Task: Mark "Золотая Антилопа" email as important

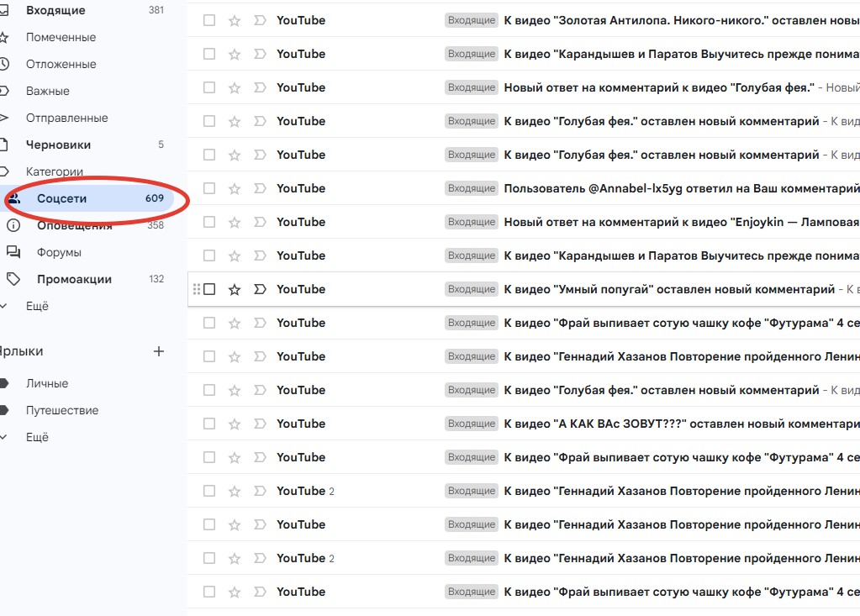Action: [260, 20]
